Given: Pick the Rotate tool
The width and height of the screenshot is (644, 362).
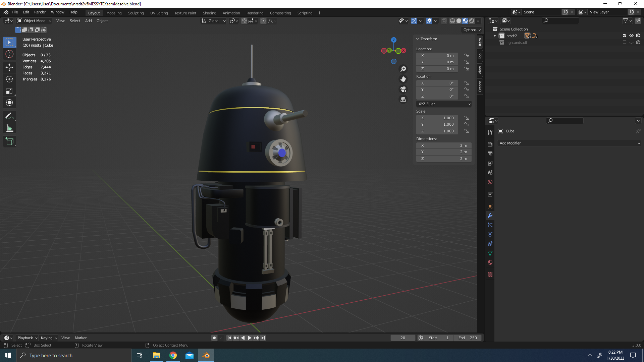Looking at the screenshot, I should (9, 79).
